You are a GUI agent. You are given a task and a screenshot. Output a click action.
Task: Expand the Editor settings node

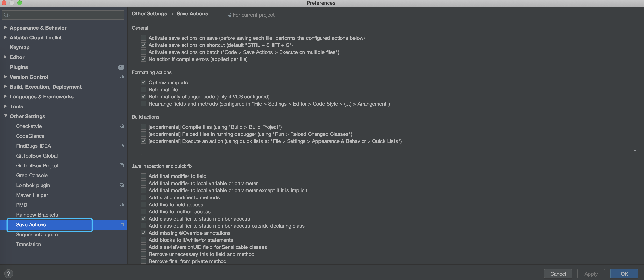click(x=5, y=57)
